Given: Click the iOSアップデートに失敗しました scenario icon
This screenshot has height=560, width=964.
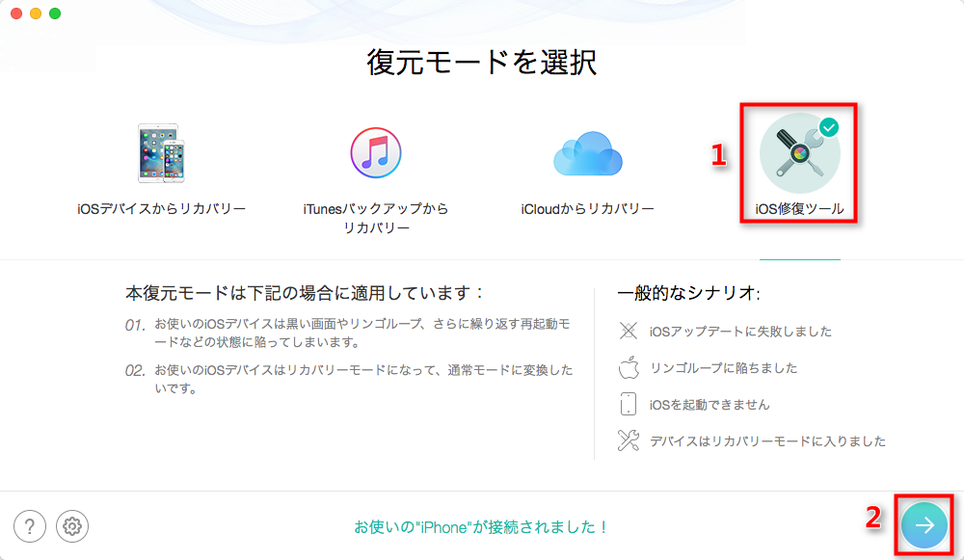Looking at the screenshot, I should tap(629, 331).
